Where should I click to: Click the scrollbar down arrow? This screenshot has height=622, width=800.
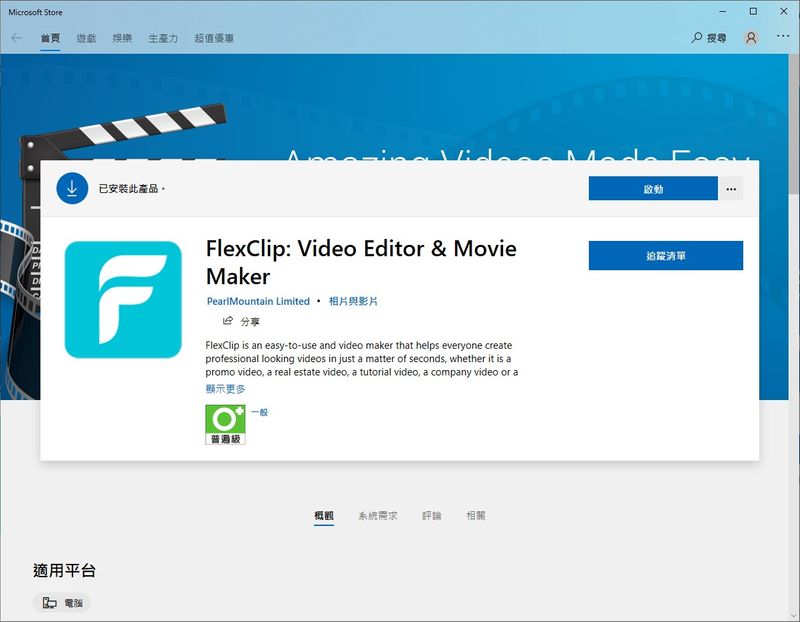(x=794, y=616)
